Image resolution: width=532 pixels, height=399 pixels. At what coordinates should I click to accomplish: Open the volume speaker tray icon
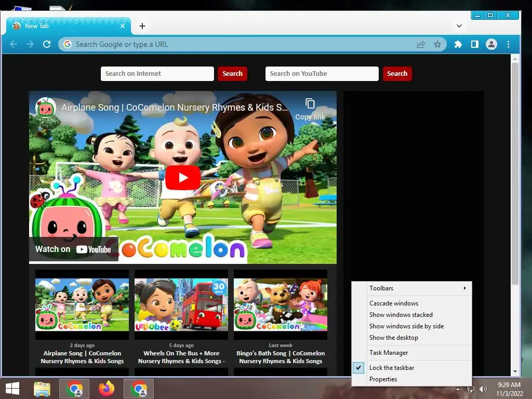[x=483, y=389]
